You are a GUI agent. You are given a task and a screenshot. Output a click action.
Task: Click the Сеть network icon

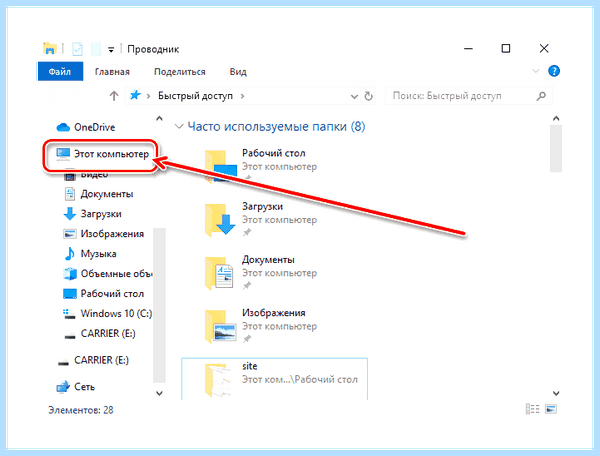(63, 387)
